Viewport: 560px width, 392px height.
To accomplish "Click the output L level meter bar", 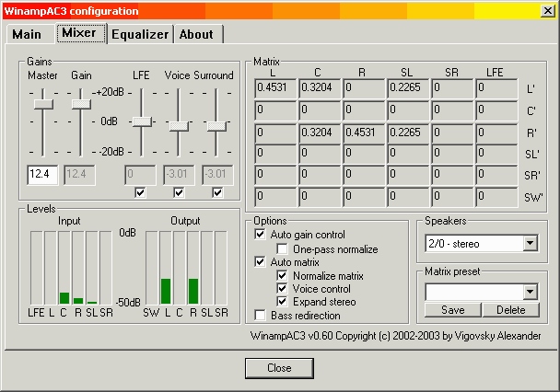I will click(x=166, y=268).
